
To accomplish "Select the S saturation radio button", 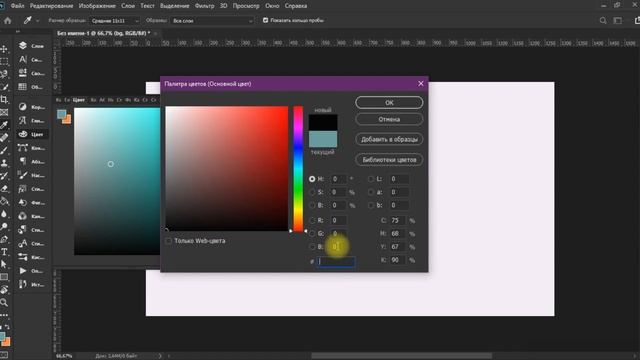I will pyautogui.click(x=312, y=192).
